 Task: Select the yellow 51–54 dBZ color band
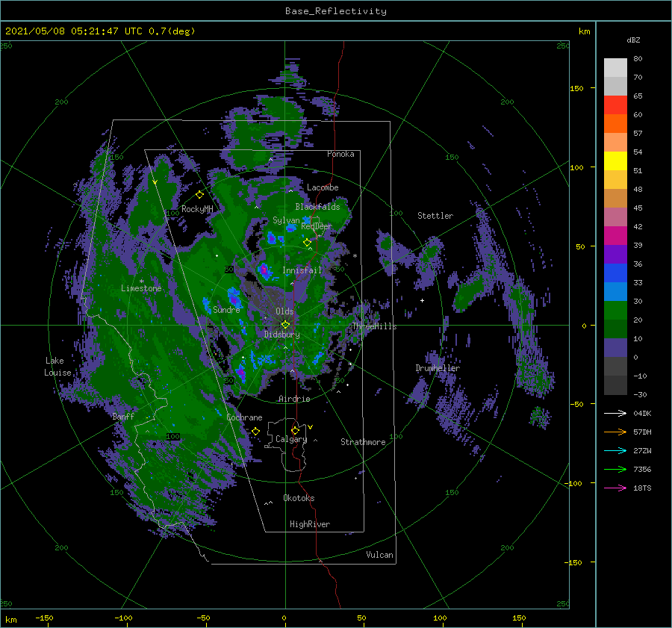click(x=615, y=161)
